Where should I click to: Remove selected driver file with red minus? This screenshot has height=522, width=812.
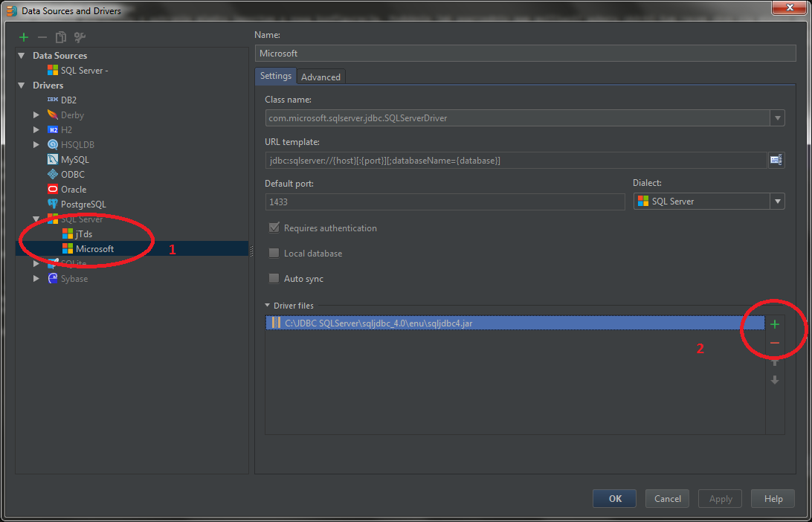pyautogui.click(x=775, y=343)
